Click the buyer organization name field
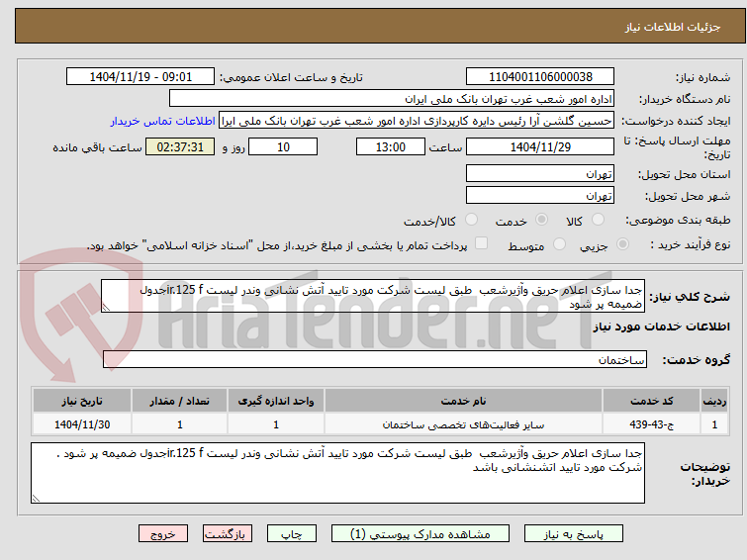This screenshot has width=747, height=560. [392, 99]
